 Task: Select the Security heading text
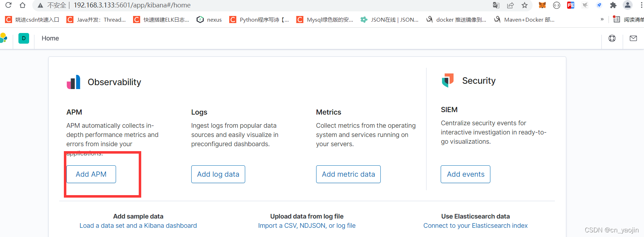[479, 81]
